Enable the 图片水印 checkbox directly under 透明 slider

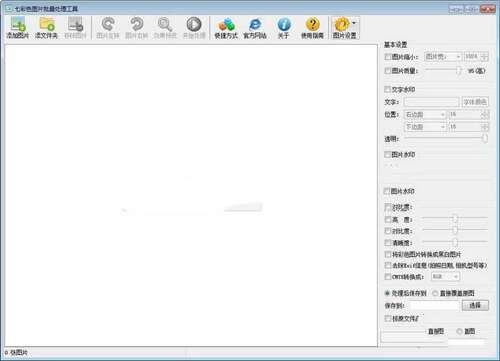click(x=387, y=155)
